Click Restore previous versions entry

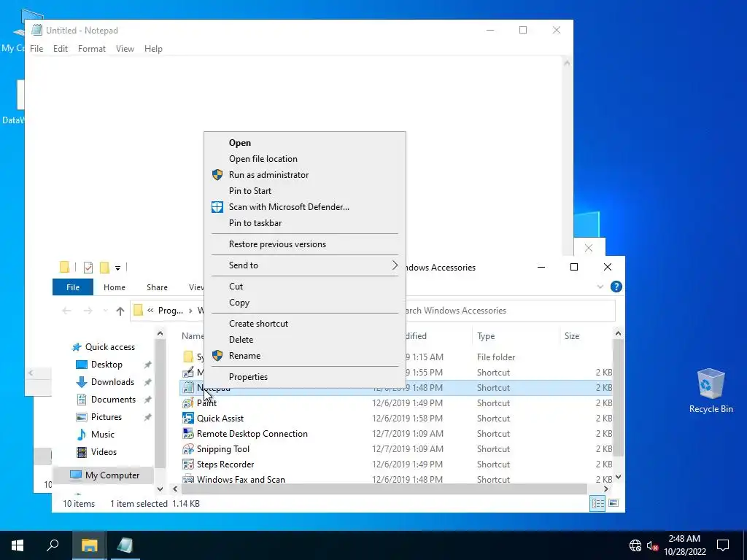(277, 244)
